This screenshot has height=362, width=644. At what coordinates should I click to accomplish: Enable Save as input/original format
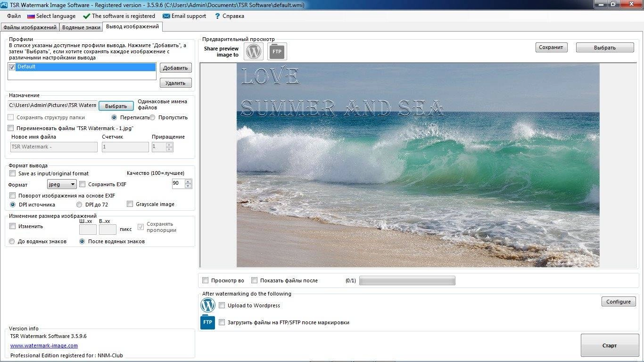coord(13,173)
